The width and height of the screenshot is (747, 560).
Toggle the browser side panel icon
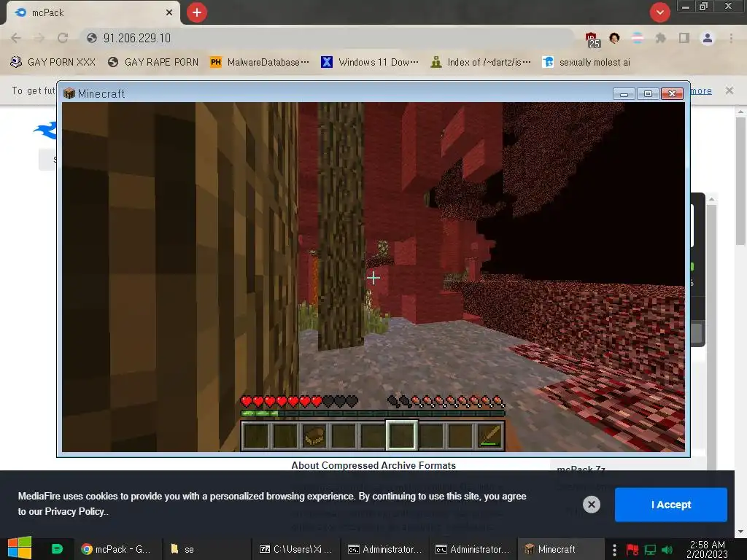pos(684,38)
